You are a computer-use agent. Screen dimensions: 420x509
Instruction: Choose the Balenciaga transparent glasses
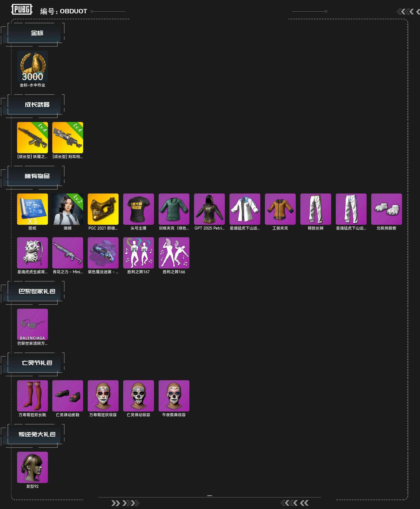[x=32, y=324]
